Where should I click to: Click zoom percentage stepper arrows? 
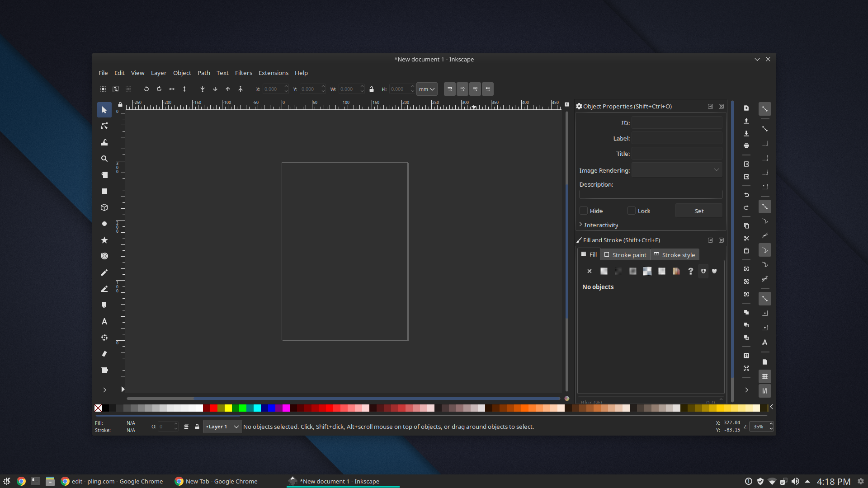tap(771, 427)
